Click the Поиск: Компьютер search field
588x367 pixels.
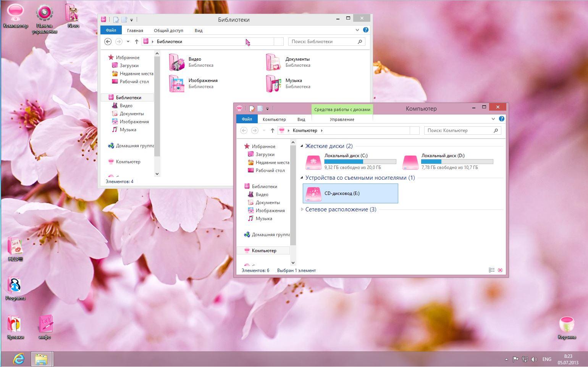click(x=459, y=130)
